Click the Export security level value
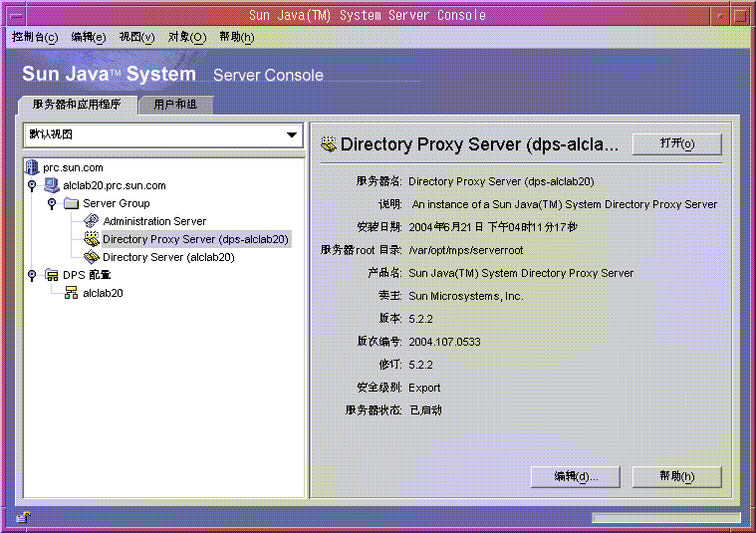 click(424, 388)
